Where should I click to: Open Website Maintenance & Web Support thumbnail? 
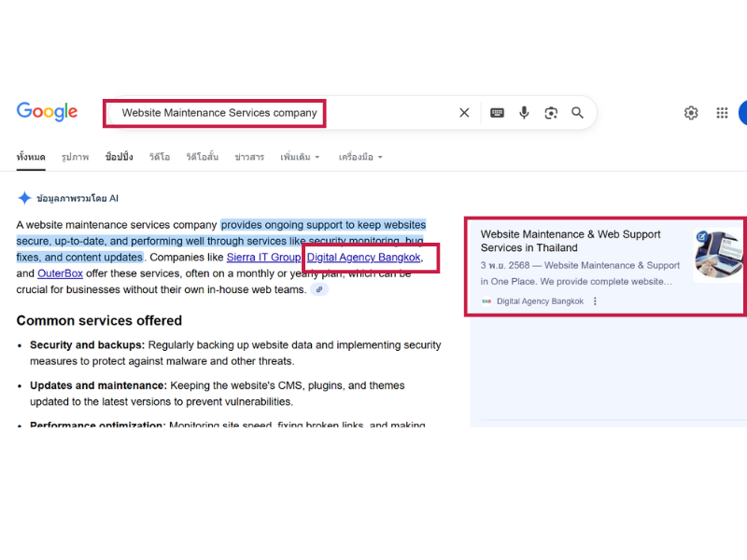pyautogui.click(x=717, y=255)
